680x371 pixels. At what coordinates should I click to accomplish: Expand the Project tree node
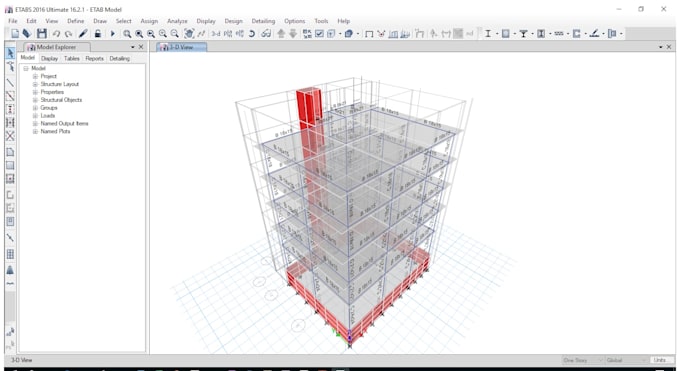tap(36, 76)
